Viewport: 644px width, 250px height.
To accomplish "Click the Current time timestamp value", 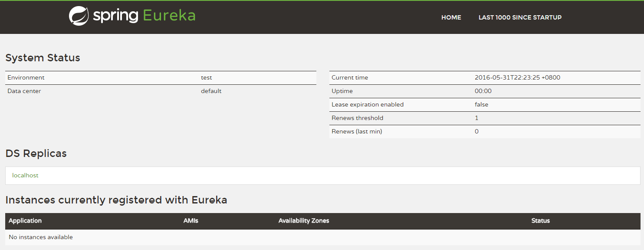I will pyautogui.click(x=517, y=78).
